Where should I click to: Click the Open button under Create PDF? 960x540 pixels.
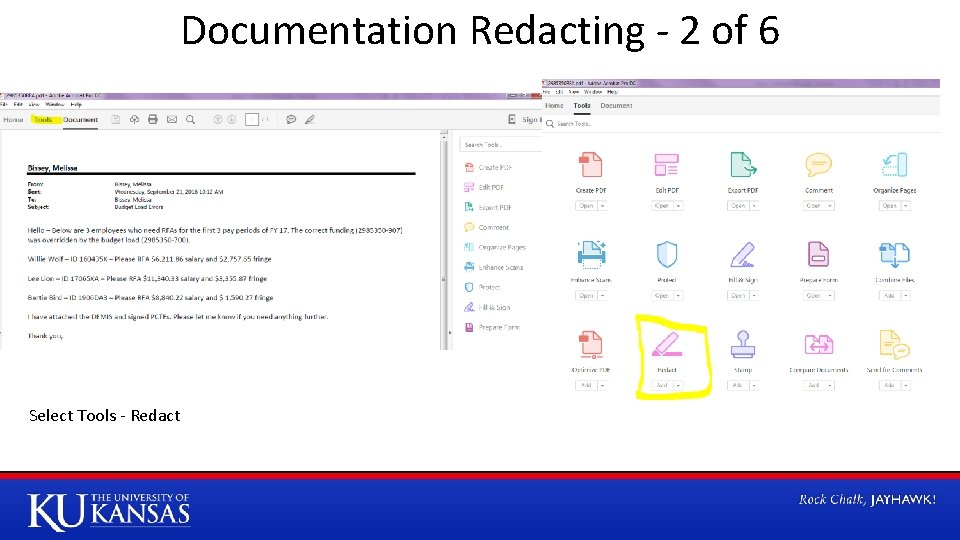587,206
